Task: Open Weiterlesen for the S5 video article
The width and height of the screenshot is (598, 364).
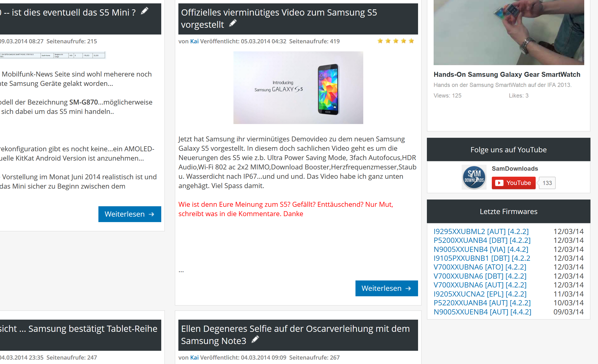Action: click(x=386, y=288)
